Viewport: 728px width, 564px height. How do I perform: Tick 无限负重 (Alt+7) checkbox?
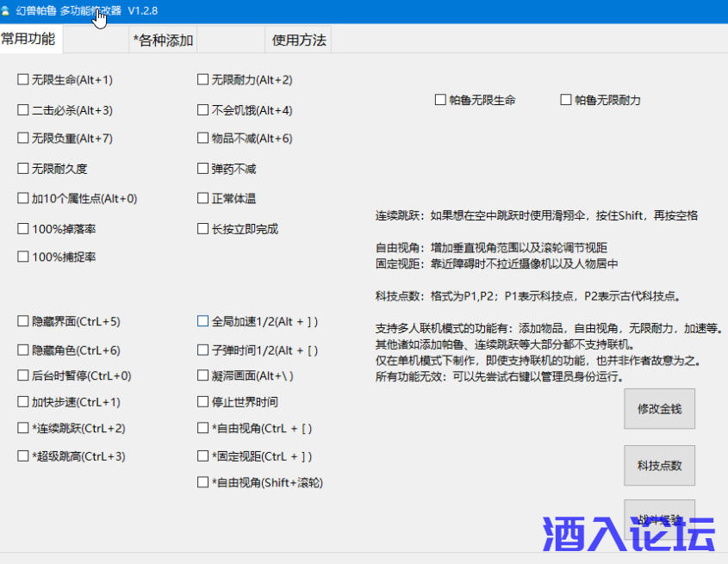[23, 139]
